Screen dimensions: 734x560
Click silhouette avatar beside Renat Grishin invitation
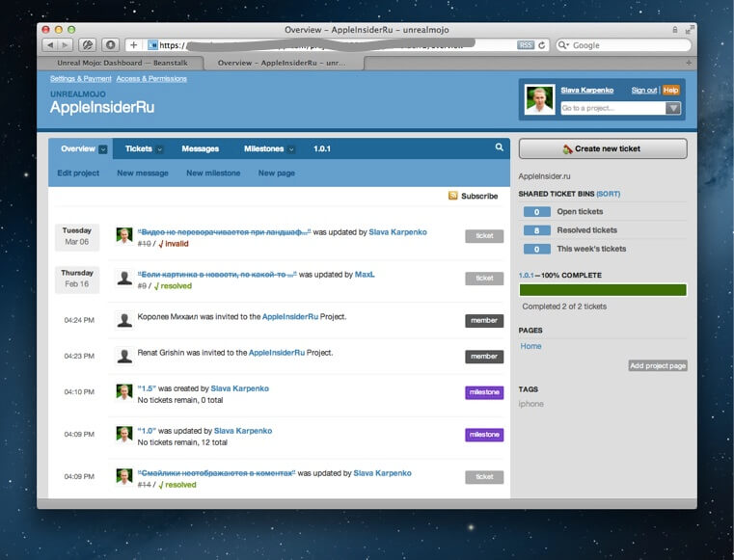(124, 356)
